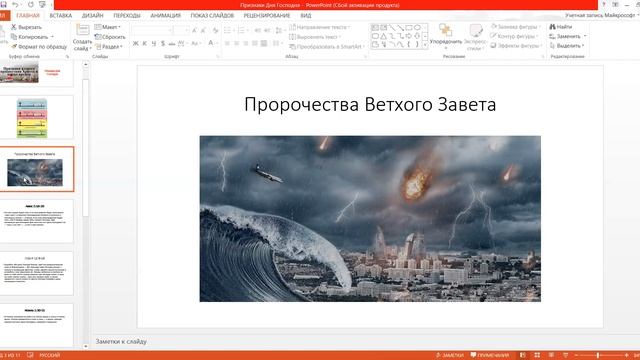Click the Save icon in quick access toolbar
The height and width of the screenshot is (360, 640).
[x=3, y=4]
